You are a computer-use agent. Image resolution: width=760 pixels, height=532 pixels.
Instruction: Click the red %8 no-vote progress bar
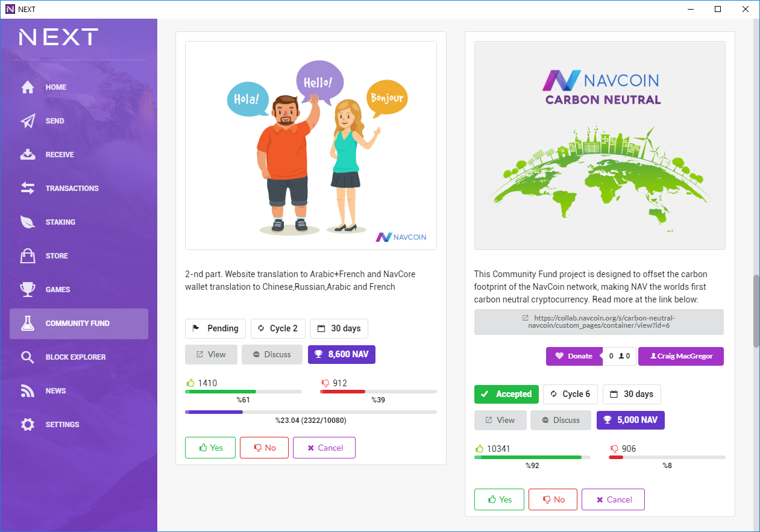[667, 457]
